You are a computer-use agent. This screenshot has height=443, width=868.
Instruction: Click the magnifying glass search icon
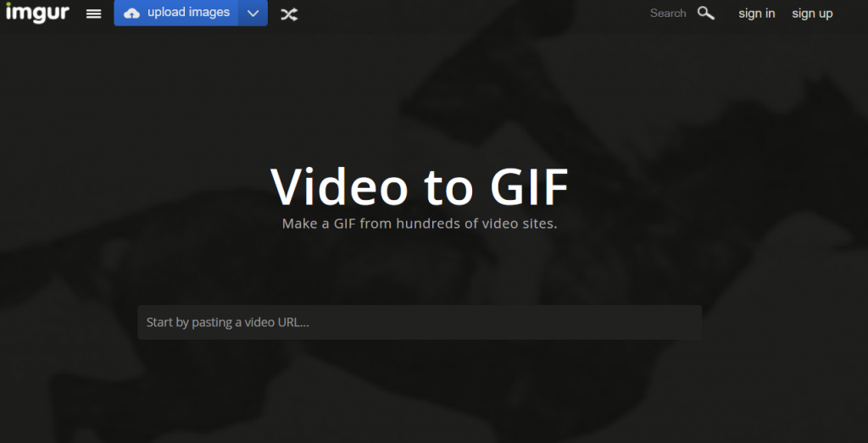pos(705,13)
